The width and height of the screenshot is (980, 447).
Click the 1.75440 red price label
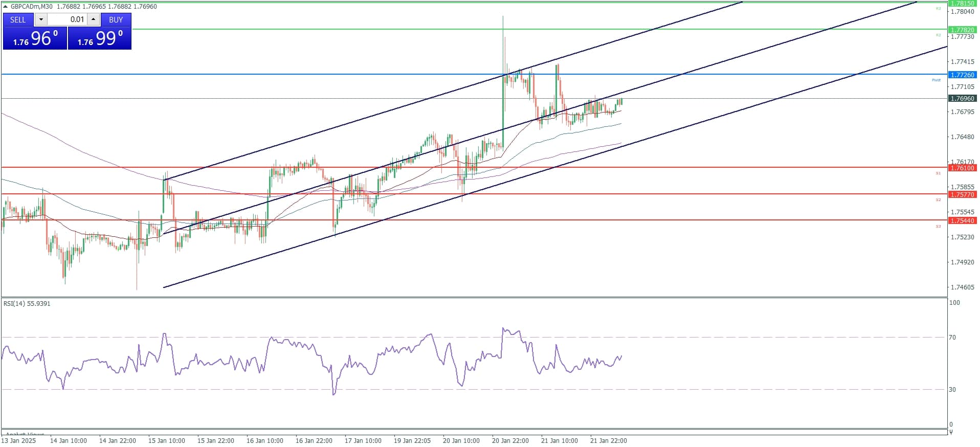pos(962,220)
